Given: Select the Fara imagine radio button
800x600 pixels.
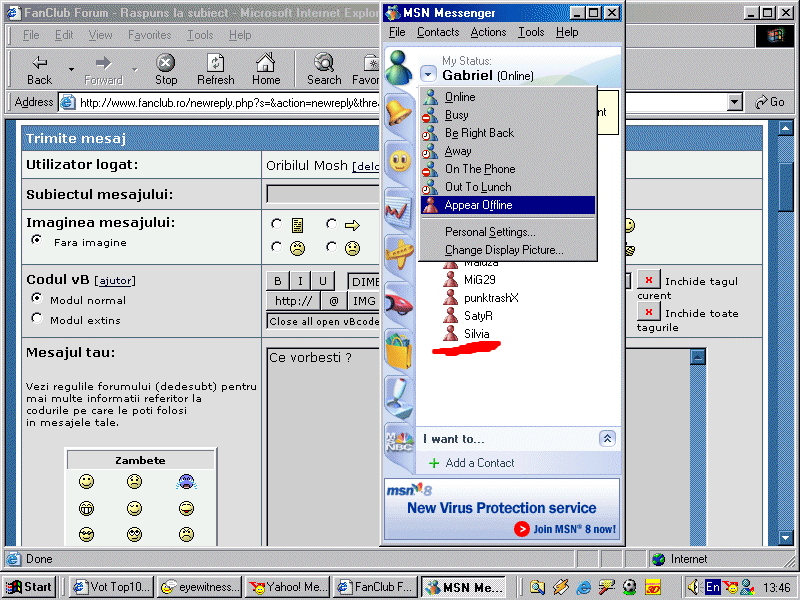Looking at the screenshot, I should [36, 239].
